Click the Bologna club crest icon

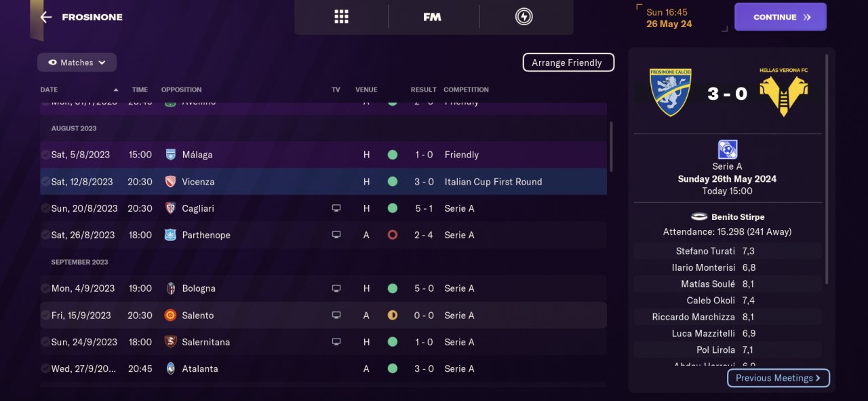click(171, 288)
